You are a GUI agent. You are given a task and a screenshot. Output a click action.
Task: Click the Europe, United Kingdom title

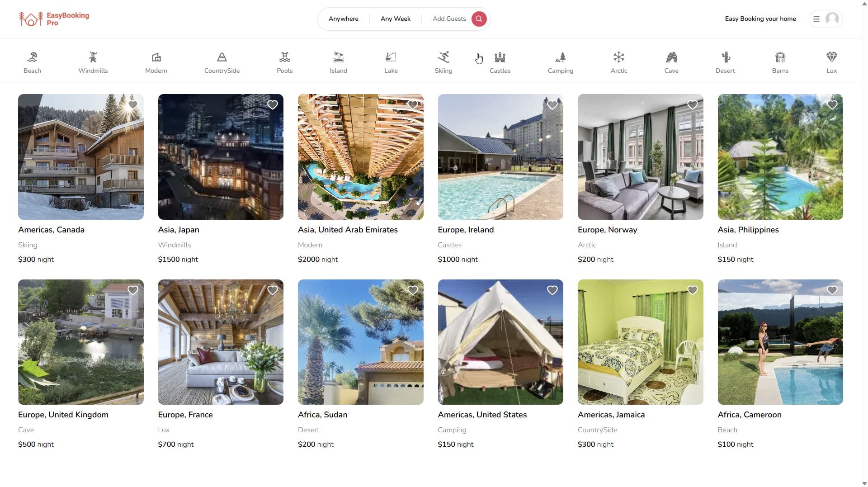coord(63,415)
